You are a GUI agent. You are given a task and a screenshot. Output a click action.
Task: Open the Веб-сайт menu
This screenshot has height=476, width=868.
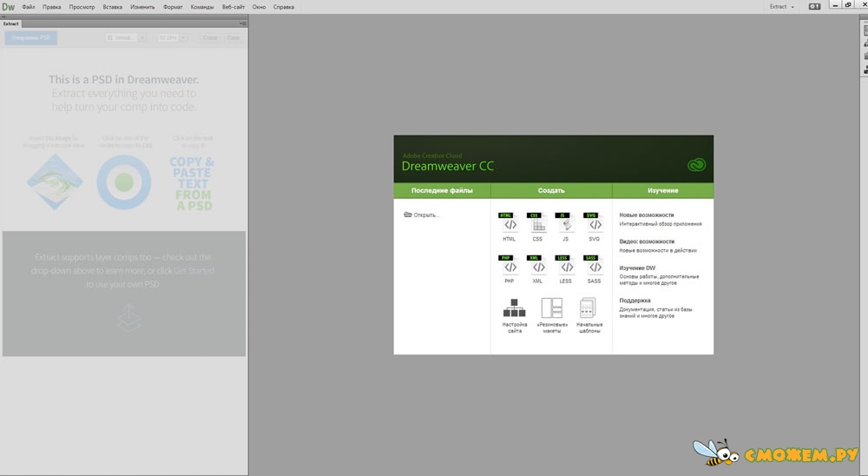(x=233, y=7)
